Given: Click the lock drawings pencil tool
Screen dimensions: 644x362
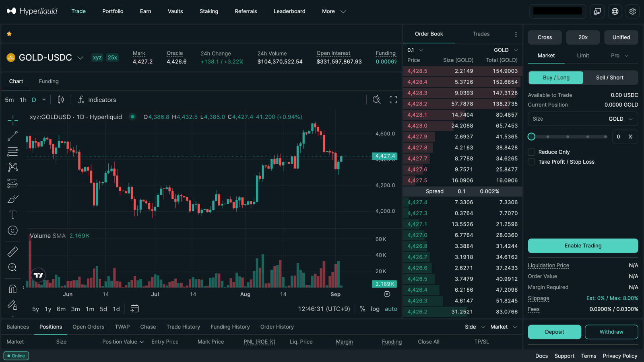Looking at the screenshot, I should (13, 305).
